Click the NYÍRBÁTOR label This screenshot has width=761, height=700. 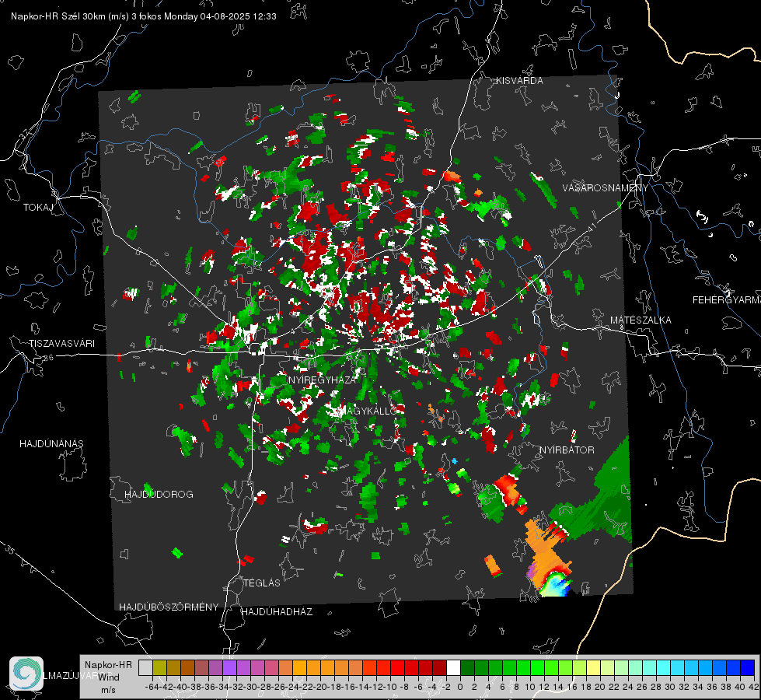coord(567,450)
